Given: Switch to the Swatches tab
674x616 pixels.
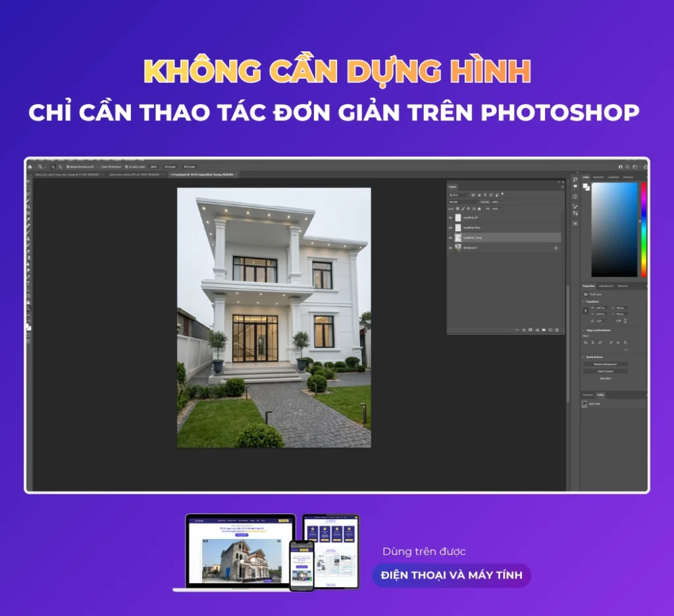Looking at the screenshot, I should (598, 177).
